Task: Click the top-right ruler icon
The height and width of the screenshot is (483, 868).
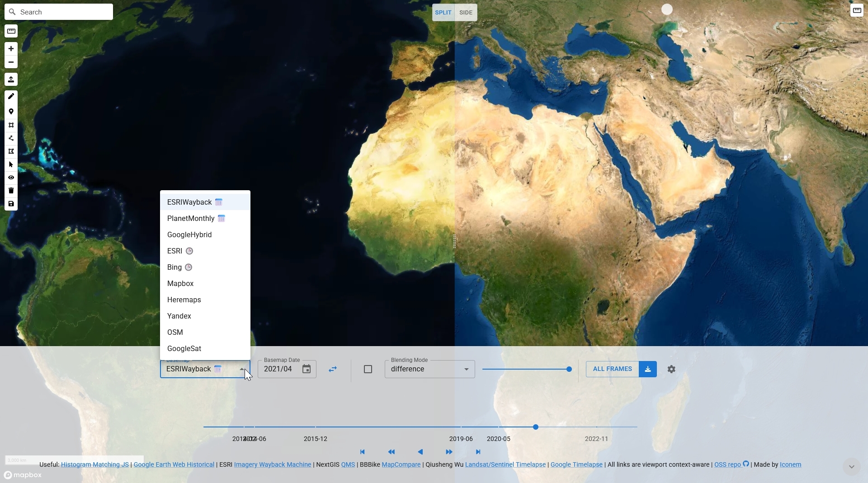Action: [857, 10]
